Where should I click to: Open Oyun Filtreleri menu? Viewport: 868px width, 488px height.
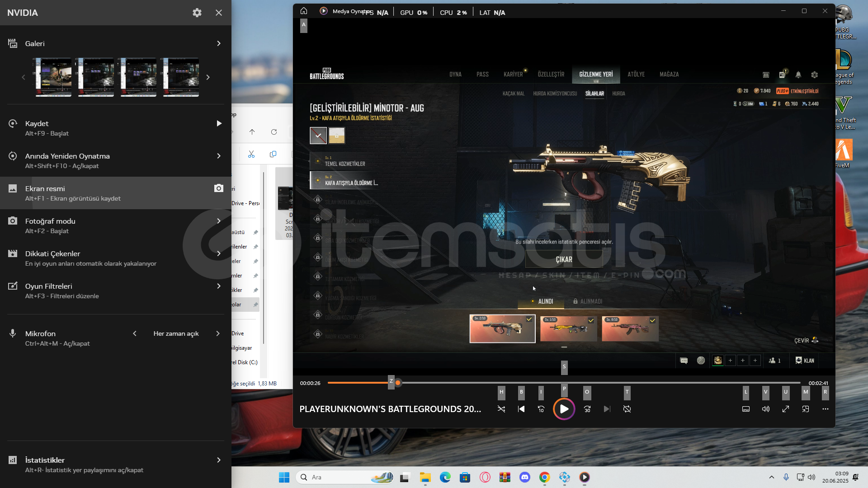coord(219,286)
